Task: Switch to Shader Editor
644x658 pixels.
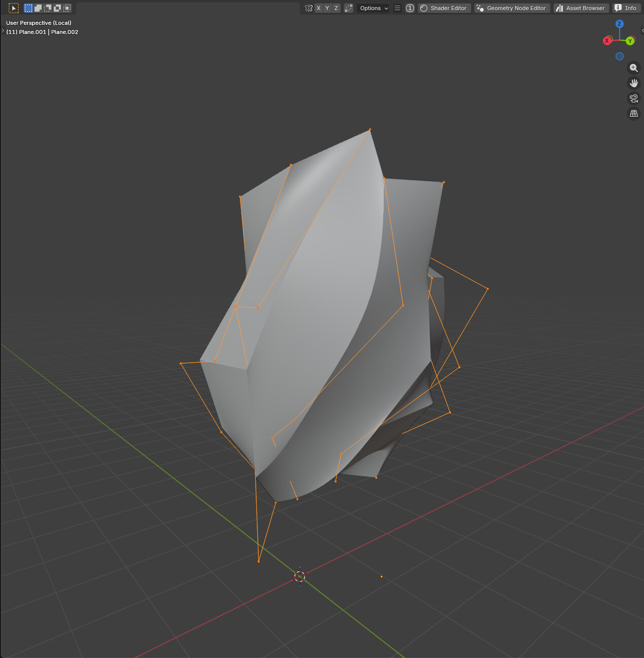Action: [444, 8]
